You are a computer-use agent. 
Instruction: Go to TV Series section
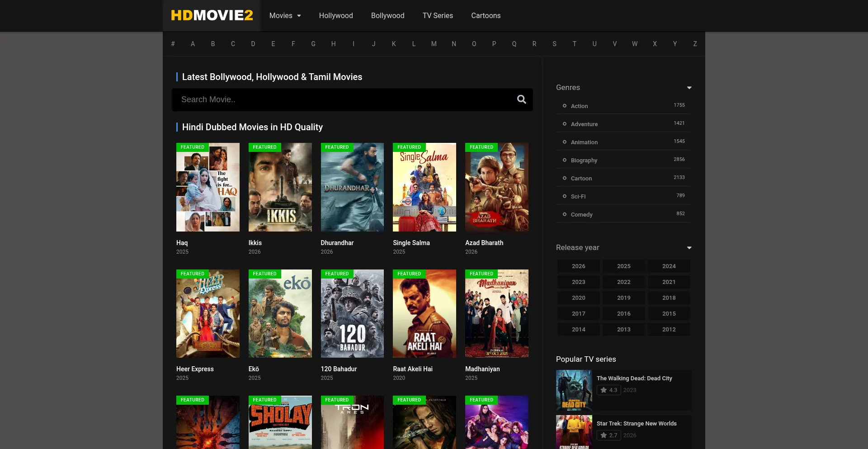coord(438,15)
